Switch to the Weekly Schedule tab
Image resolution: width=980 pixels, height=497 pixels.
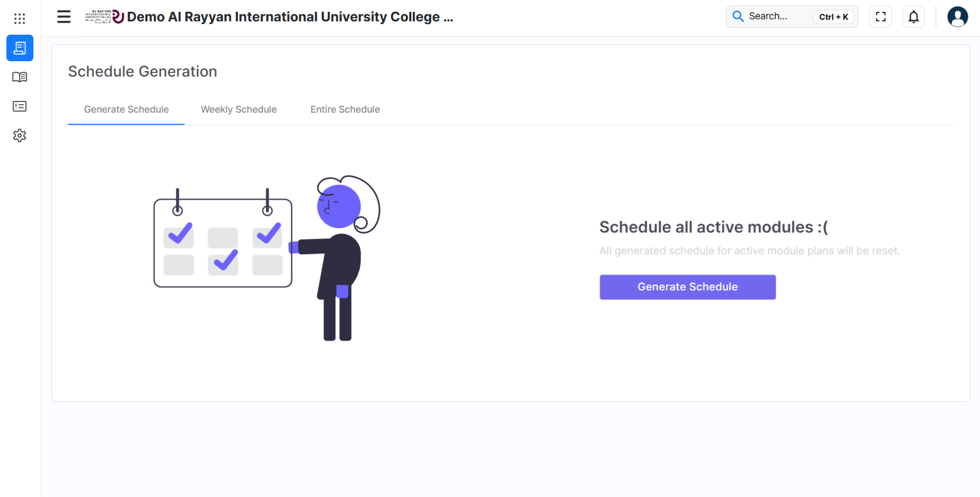238,109
